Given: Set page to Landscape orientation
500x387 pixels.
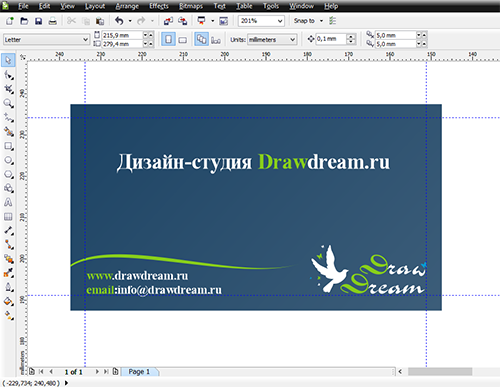Looking at the screenshot, I should [x=182, y=40].
